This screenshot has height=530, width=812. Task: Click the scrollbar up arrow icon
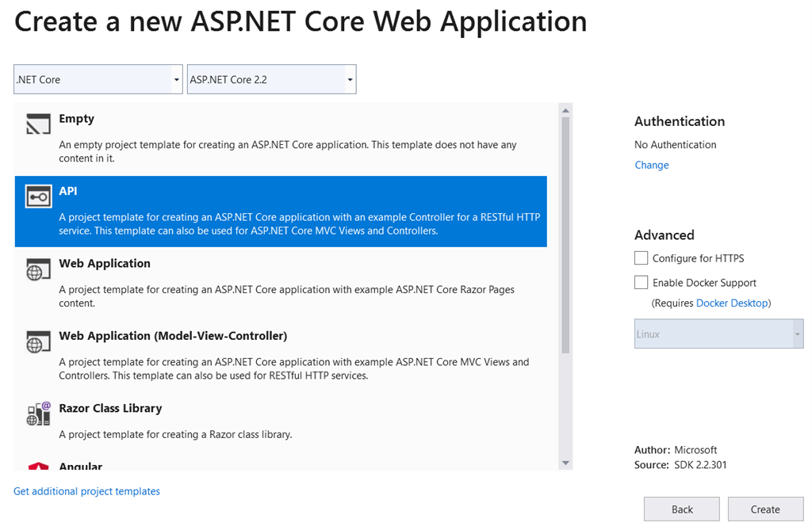click(x=566, y=109)
